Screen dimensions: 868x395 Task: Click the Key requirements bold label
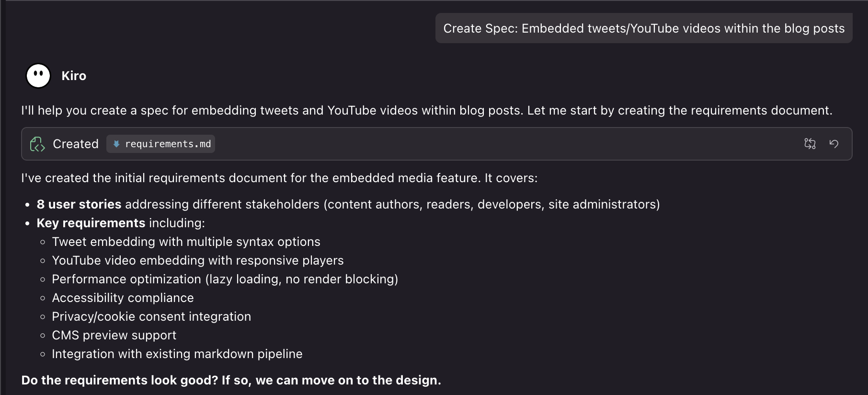[90, 222]
